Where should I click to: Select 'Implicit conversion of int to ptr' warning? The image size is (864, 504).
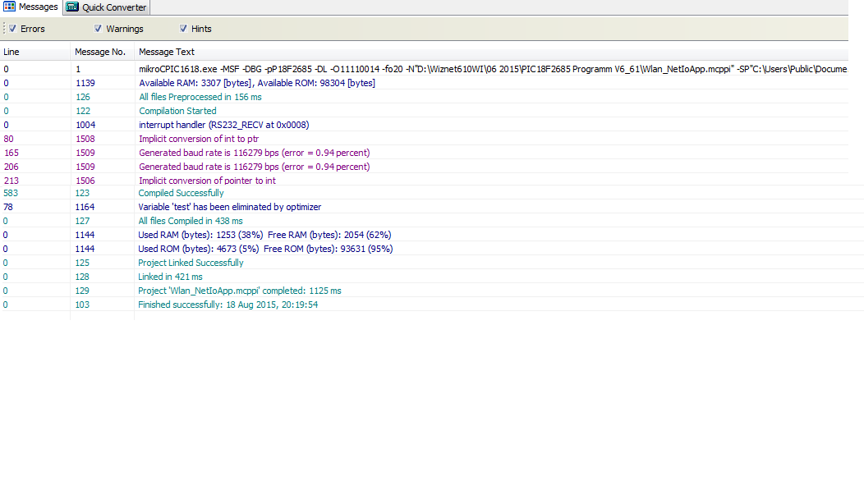425,139
